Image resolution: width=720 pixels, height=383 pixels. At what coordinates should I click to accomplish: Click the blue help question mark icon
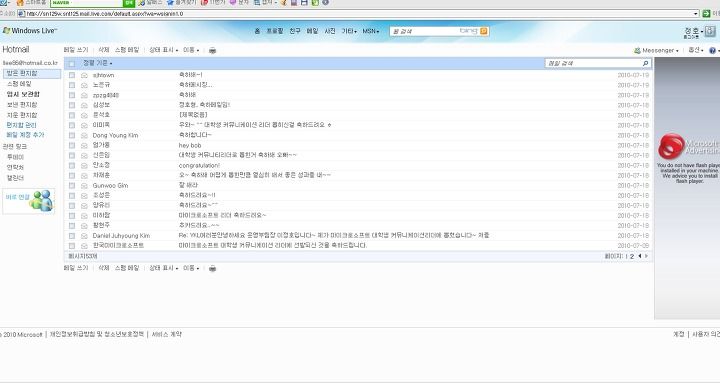712,51
